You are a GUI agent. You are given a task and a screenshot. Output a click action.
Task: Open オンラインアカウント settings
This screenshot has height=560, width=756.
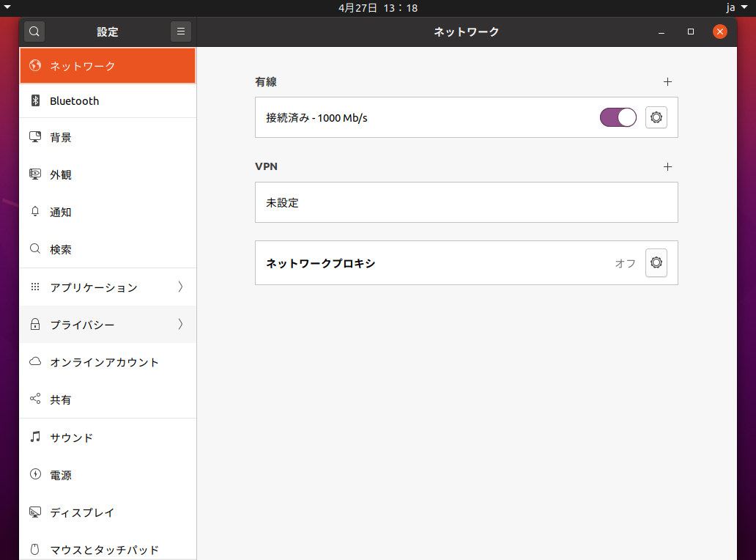(x=108, y=362)
